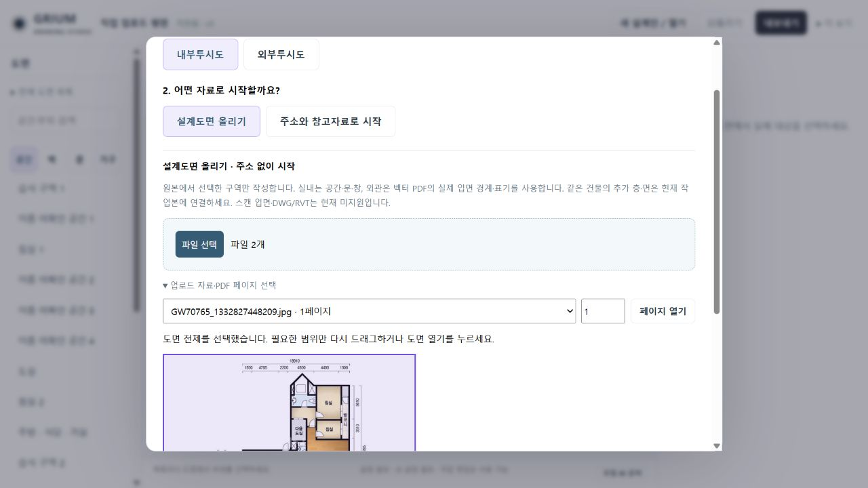Click the 파일 선택 button
The width and height of the screenshot is (868, 488).
199,244
